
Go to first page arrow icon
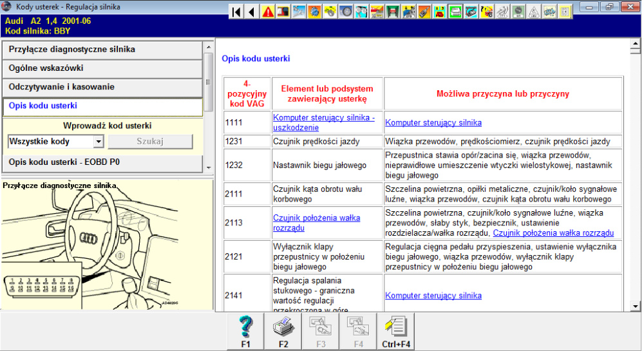[x=236, y=12]
